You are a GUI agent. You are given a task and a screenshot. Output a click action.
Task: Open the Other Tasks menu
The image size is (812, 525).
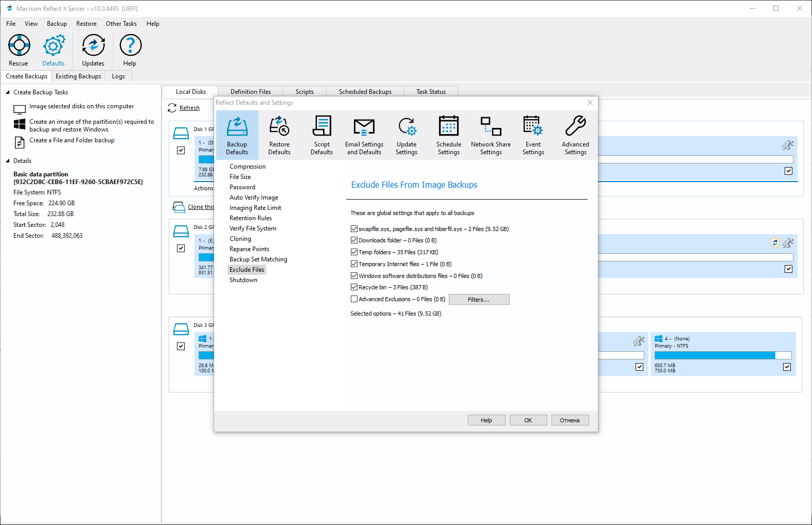[x=121, y=24]
